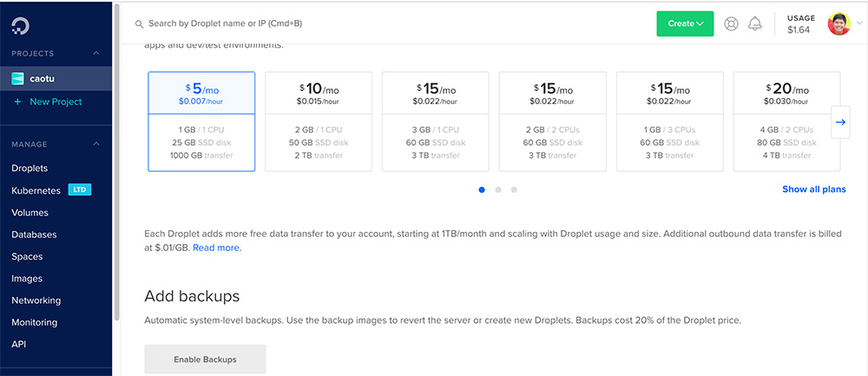The width and height of the screenshot is (868, 376).
Task: Open the notifications bell icon
Action: (754, 23)
